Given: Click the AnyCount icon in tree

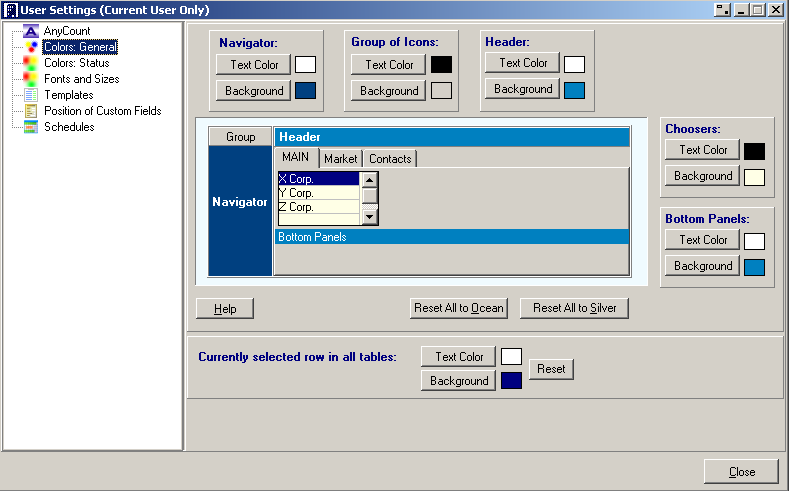Looking at the screenshot, I should pyautogui.click(x=31, y=31).
